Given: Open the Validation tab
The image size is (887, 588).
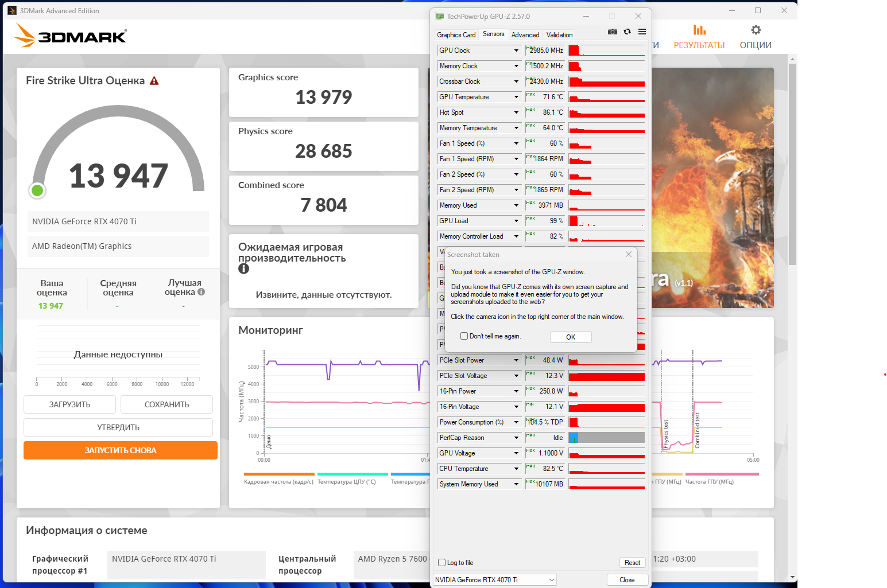Looking at the screenshot, I should (560, 35).
